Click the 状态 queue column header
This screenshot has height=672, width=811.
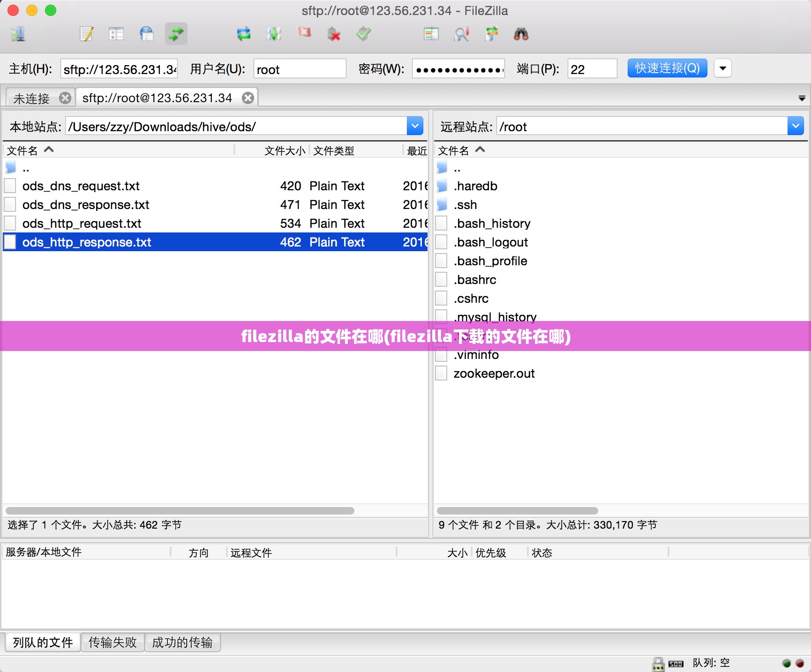599,553
